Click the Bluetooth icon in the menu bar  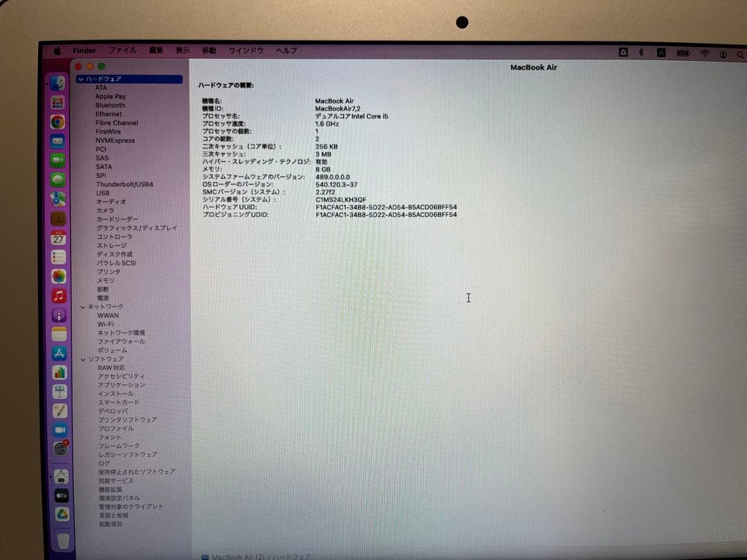point(640,52)
